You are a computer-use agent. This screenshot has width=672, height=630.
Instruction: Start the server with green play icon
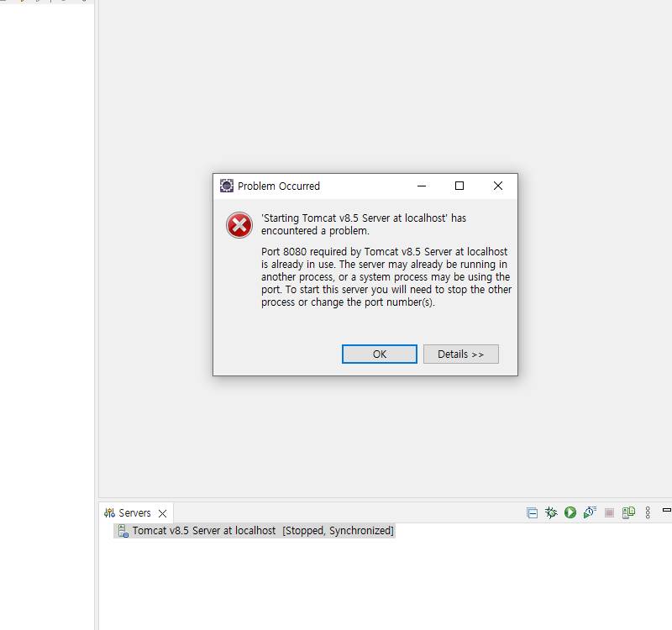tap(570, 512)
